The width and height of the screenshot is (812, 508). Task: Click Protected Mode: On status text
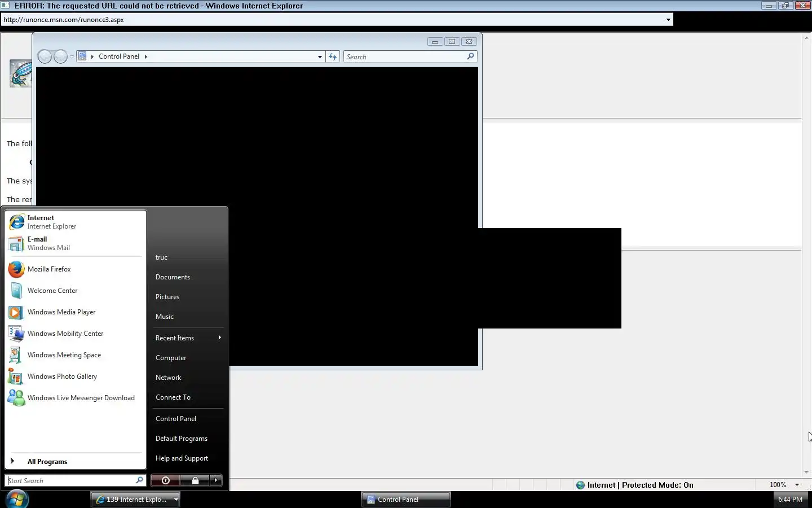point(657,485)
